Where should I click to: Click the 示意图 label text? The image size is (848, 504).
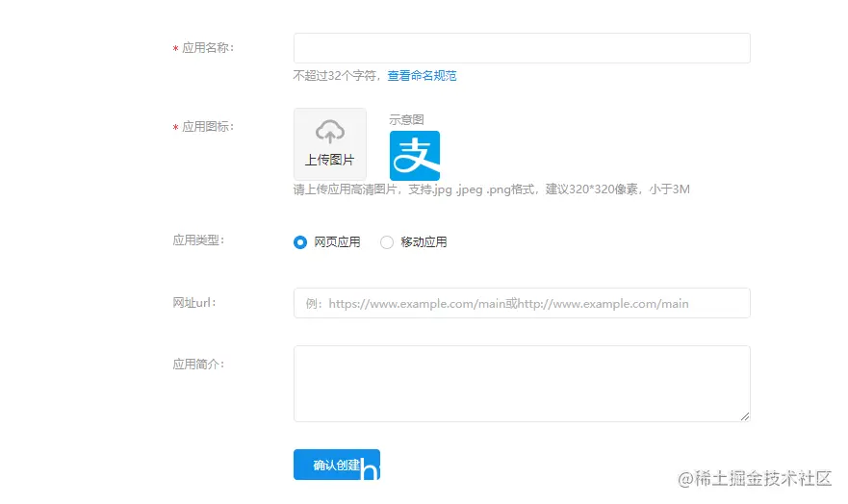point(406,119)
